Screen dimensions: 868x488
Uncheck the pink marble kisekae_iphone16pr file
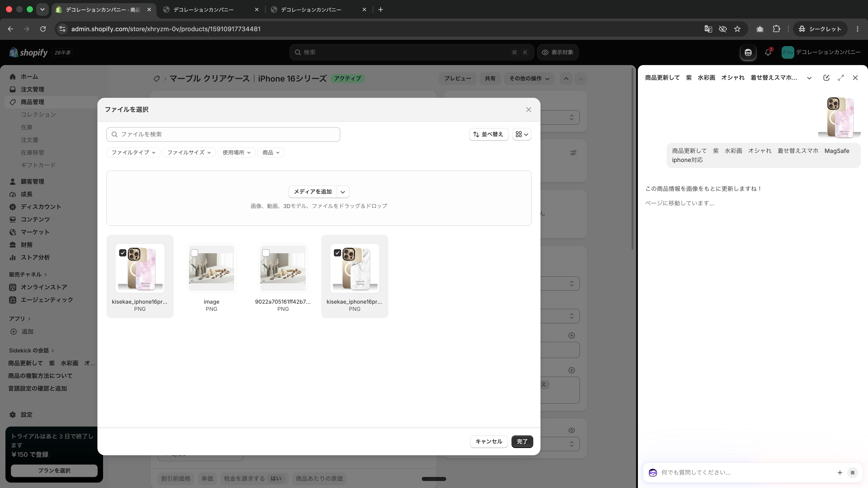coord(123,253)
